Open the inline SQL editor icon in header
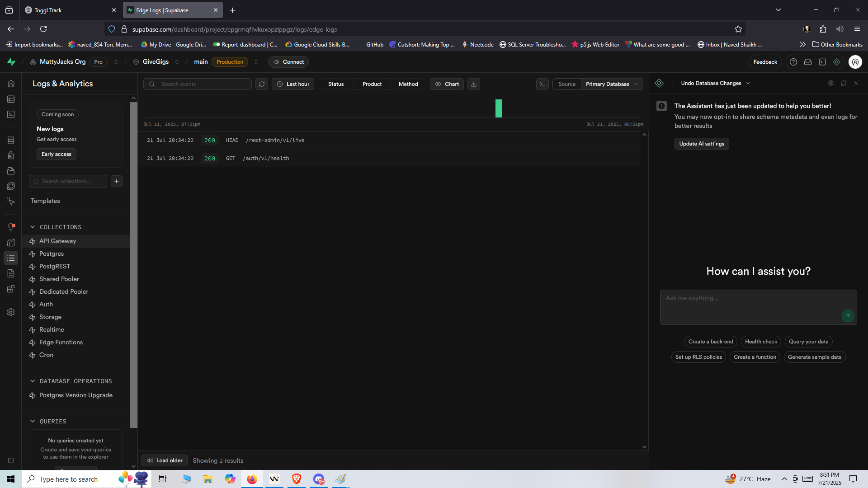Image resolution: width=868 pixels, height=488 pixels. click(x=822, y=62)
